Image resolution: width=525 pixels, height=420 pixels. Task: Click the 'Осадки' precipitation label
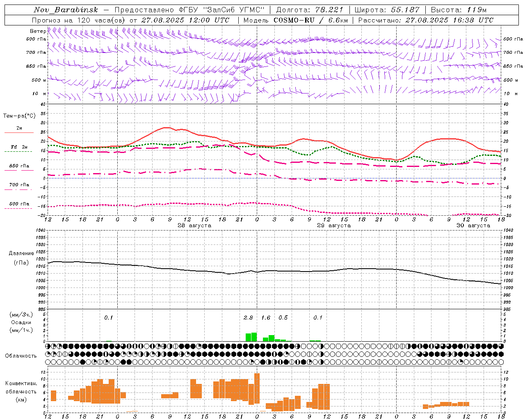pyautogui.click(x=21, y=322)
